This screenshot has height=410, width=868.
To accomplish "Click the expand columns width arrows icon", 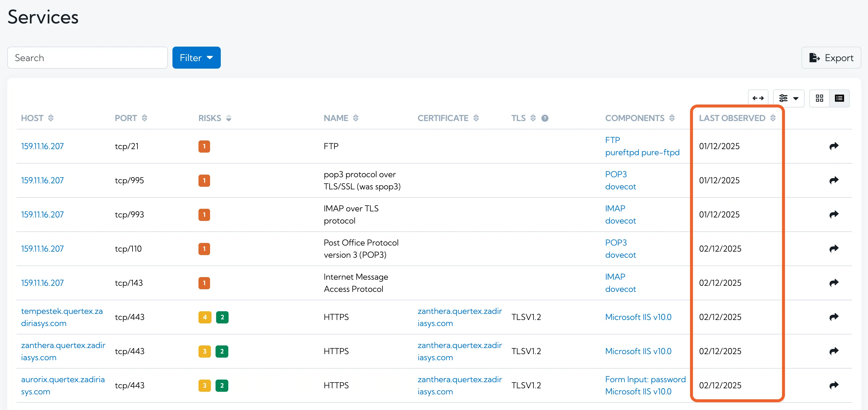I will click(x=758, y=98).
